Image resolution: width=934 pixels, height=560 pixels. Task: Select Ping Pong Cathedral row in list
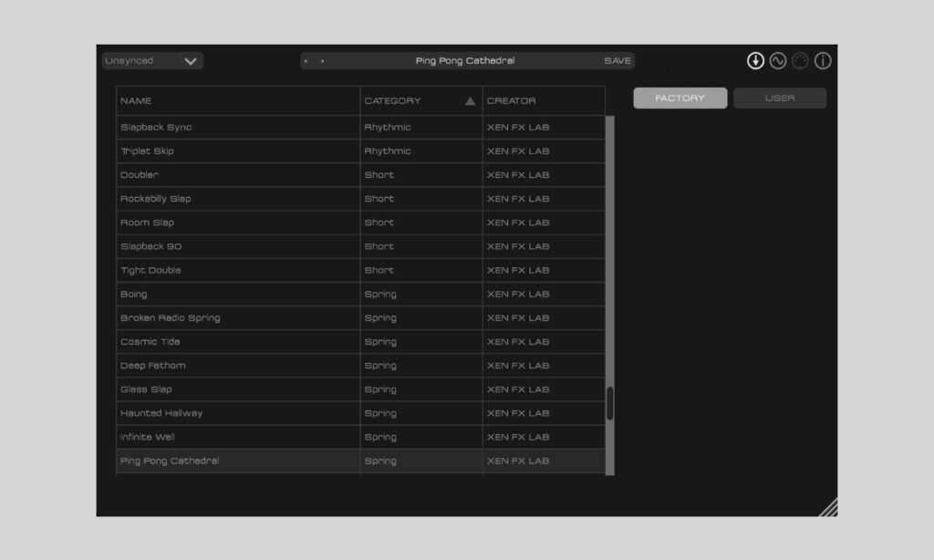tap(360, 461)
